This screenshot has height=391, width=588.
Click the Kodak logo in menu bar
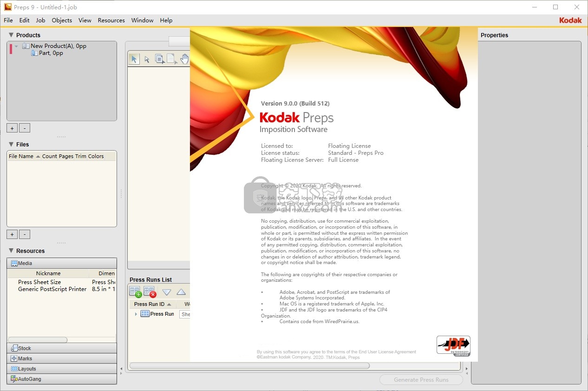[x=570, y=20]
